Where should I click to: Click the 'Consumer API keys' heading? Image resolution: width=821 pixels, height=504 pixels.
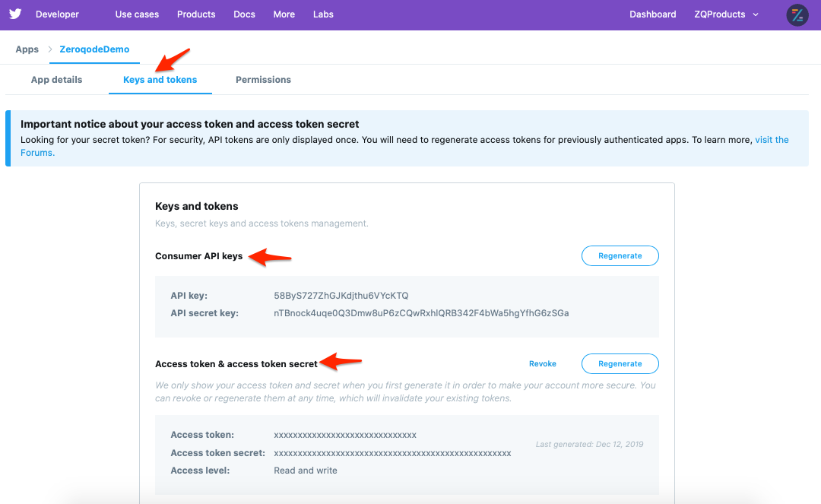coord(198,256)
